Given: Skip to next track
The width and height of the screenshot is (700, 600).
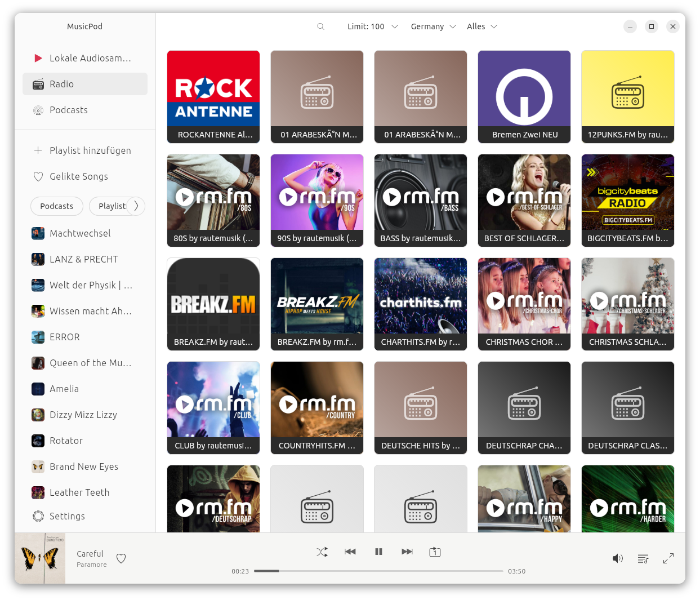Looking at the screenshot, I should (407, 552).
